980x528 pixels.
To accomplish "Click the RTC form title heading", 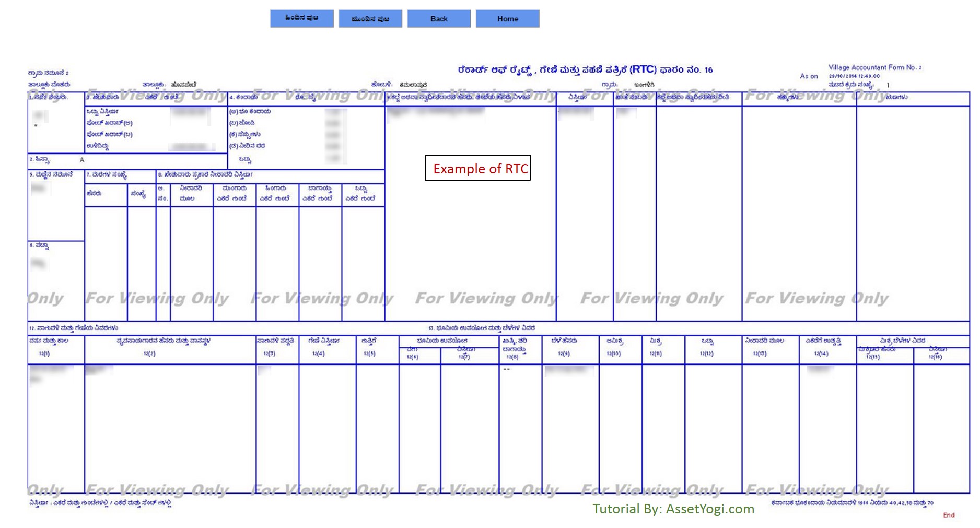I will (x=585, y=69).
